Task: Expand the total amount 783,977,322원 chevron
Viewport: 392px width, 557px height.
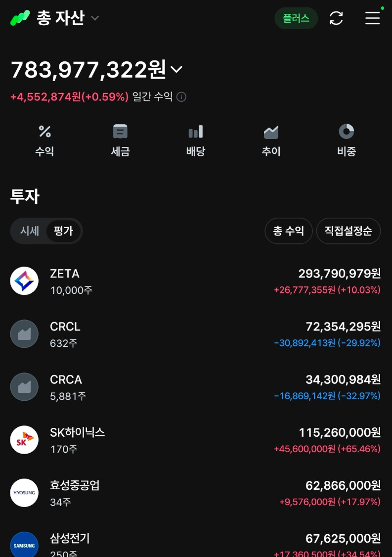Action: [176, 69]
